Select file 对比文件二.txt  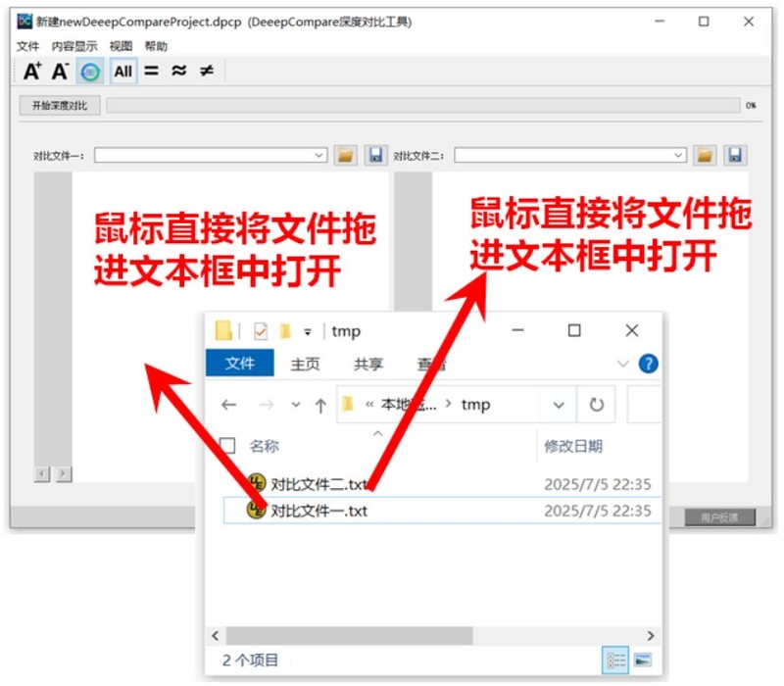[x=320, y=484]
